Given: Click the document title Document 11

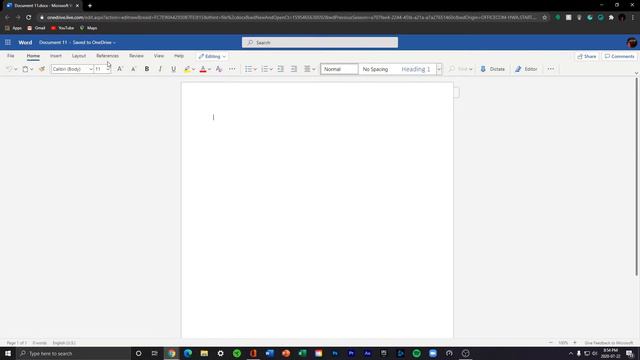Looking at the screenshot, I should (x=53, y=42).
